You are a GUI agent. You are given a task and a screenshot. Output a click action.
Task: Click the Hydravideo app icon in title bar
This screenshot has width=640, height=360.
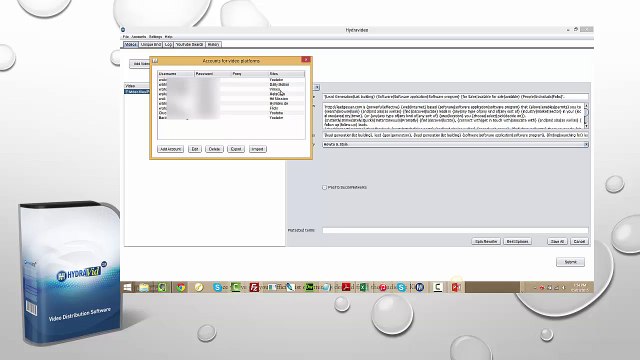click(123, 30)
